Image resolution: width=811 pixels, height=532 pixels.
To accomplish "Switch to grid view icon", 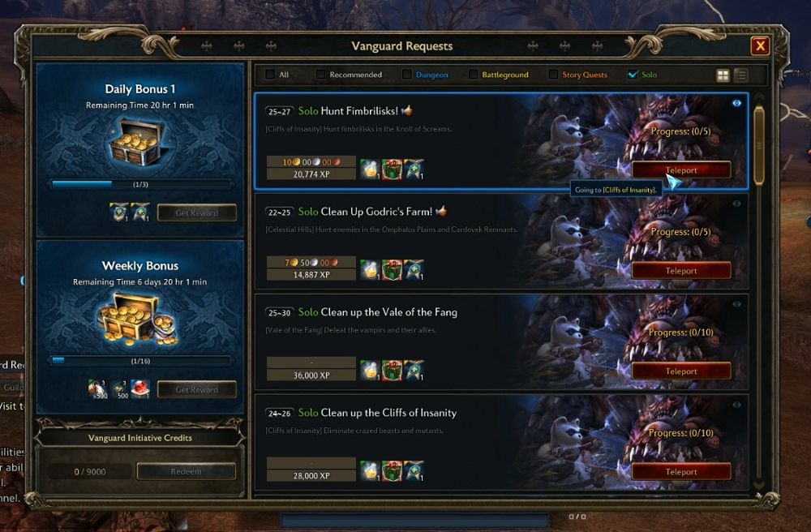I will [723, 75].
